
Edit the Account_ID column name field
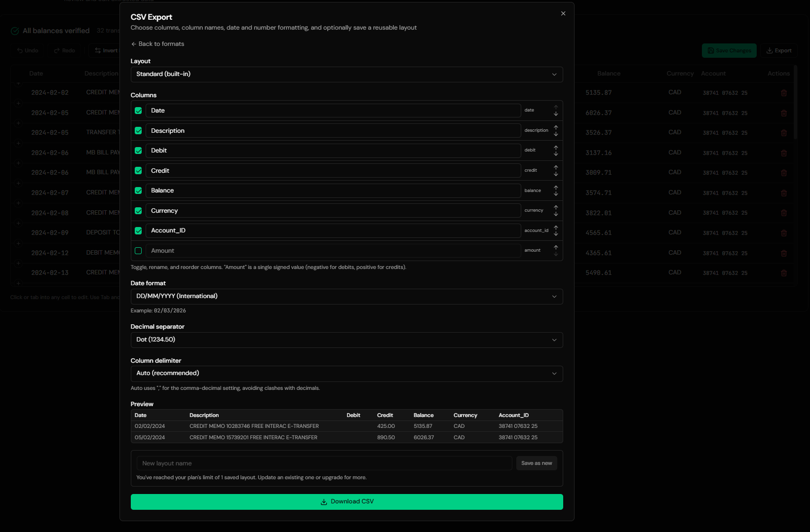[333, 230]
